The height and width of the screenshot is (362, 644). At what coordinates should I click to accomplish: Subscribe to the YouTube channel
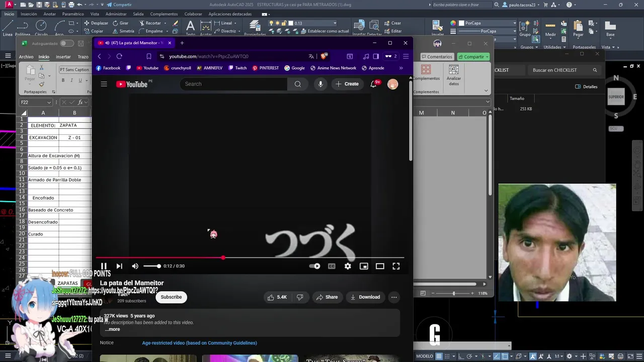171,297
